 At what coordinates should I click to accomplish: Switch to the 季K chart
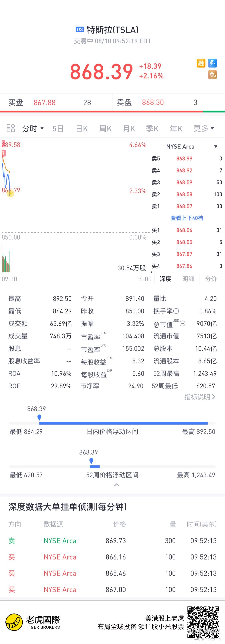pyautogui.click(x=152, y=128)
